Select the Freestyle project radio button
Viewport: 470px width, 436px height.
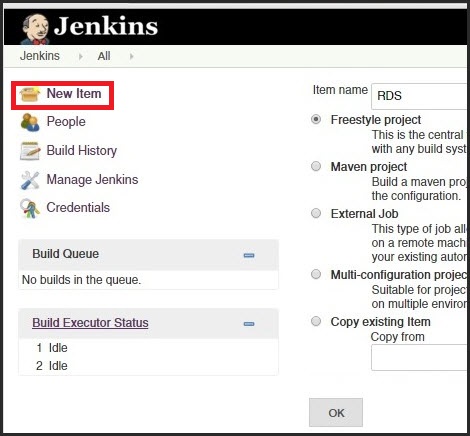click(x=316, y=119)
